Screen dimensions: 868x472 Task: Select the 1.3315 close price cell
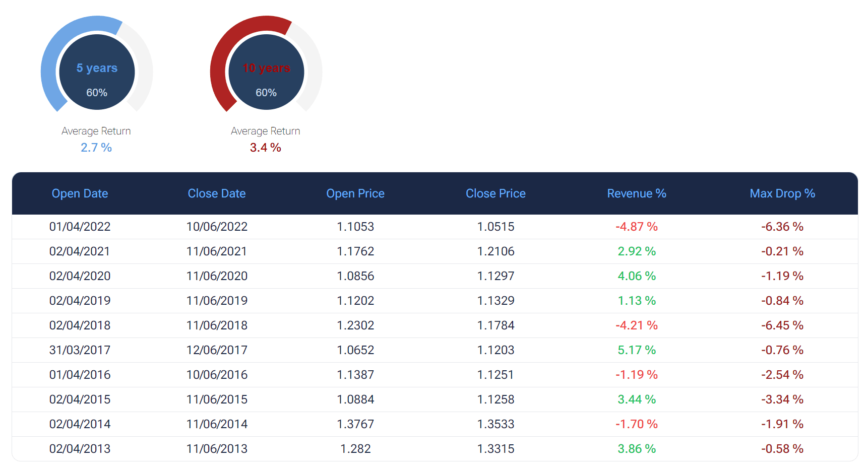pyautogui.click(x=495, y=449)
